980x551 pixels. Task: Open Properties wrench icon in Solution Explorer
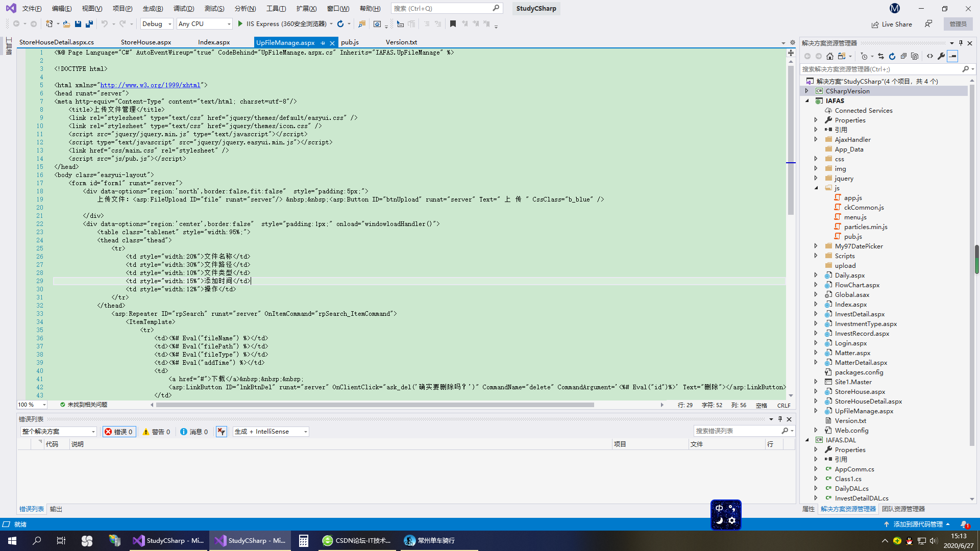tap(941, 56)
